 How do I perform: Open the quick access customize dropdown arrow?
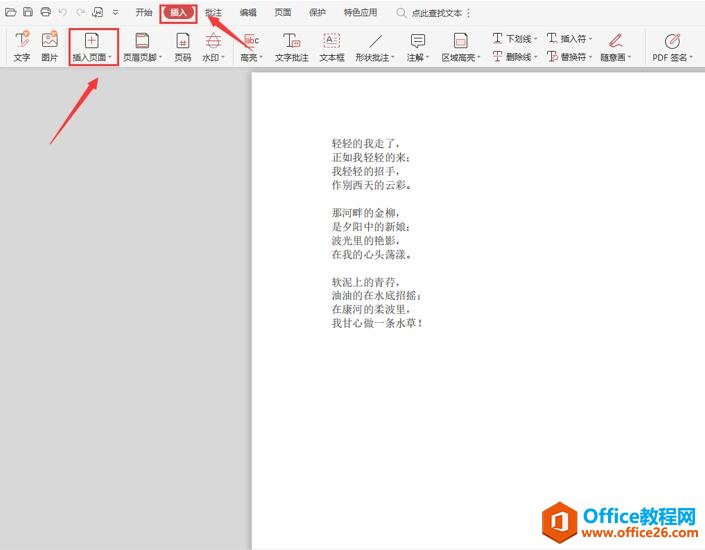tap(116, 13)
